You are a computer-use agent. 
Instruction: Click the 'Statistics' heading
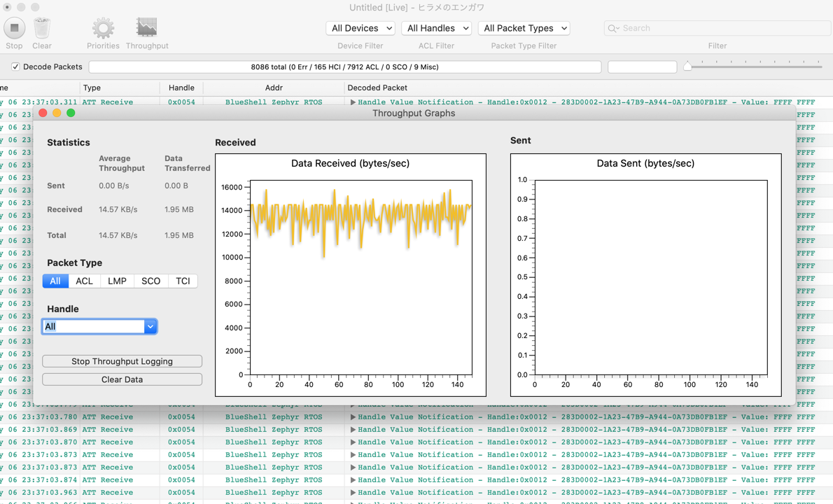[69, 142]
